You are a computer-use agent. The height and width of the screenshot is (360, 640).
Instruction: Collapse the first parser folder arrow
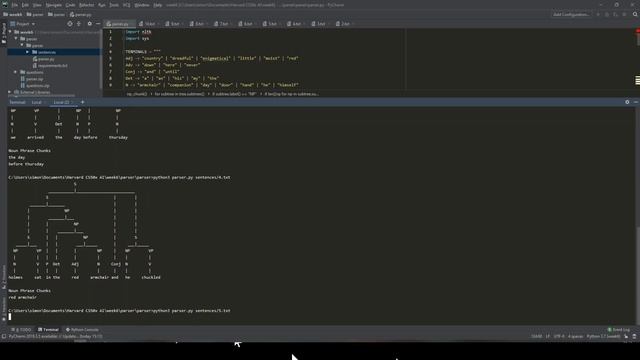coord(16,39)
